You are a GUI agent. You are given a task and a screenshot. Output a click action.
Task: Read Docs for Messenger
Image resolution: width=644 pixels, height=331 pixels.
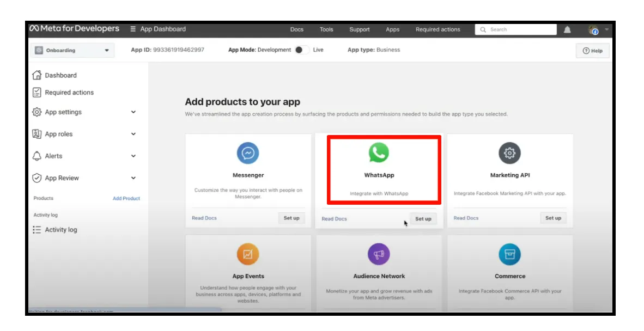pos(204,218)
